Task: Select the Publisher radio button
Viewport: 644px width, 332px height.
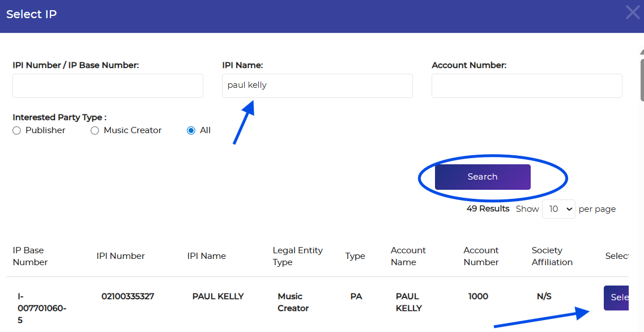Action: [x=17, y=130]
